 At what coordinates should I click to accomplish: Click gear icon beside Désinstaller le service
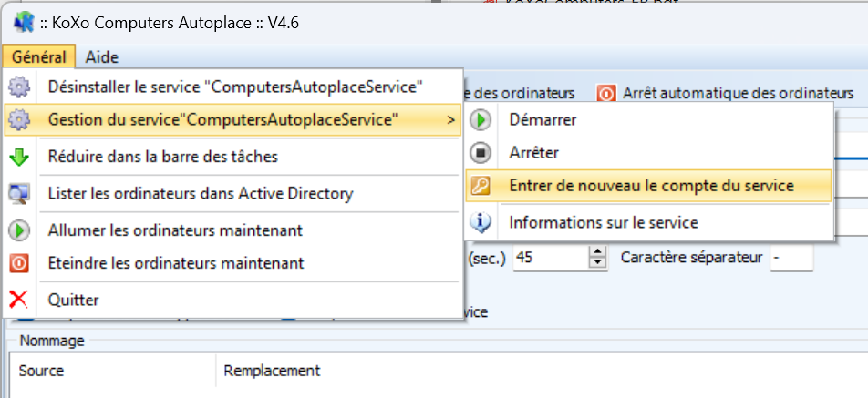(19, 87)
